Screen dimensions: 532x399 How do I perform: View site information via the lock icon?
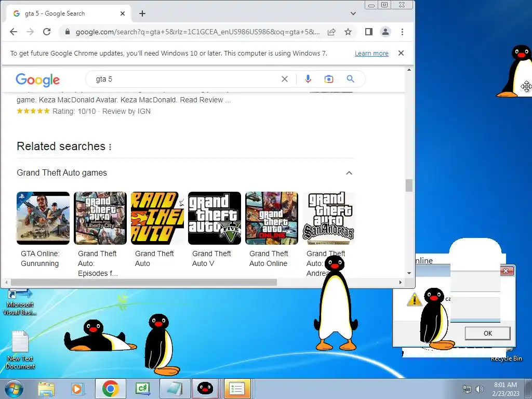point(67,32)
